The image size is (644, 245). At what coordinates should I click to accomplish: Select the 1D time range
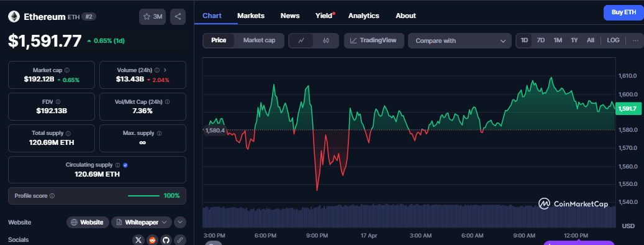(x=525, y=40)
